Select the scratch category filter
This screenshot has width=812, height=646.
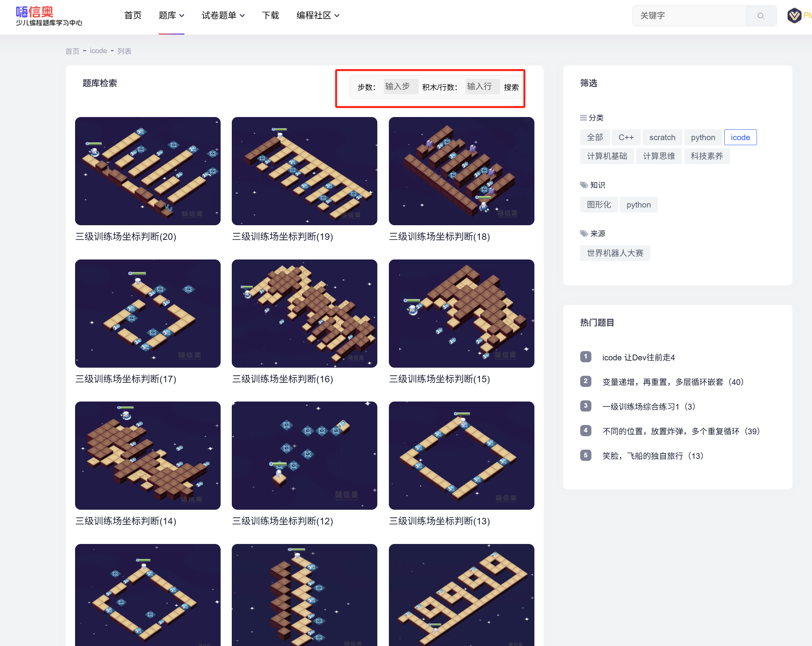coord(662,137)
